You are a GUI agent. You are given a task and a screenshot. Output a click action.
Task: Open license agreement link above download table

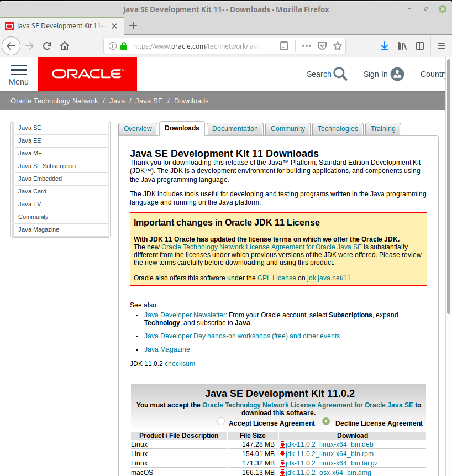pos(308,405)
